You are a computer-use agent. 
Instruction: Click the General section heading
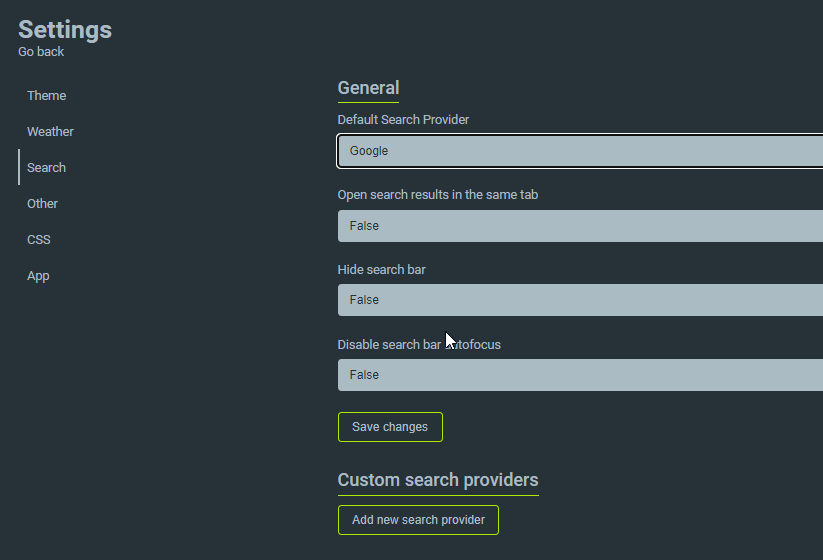(368, 88)
